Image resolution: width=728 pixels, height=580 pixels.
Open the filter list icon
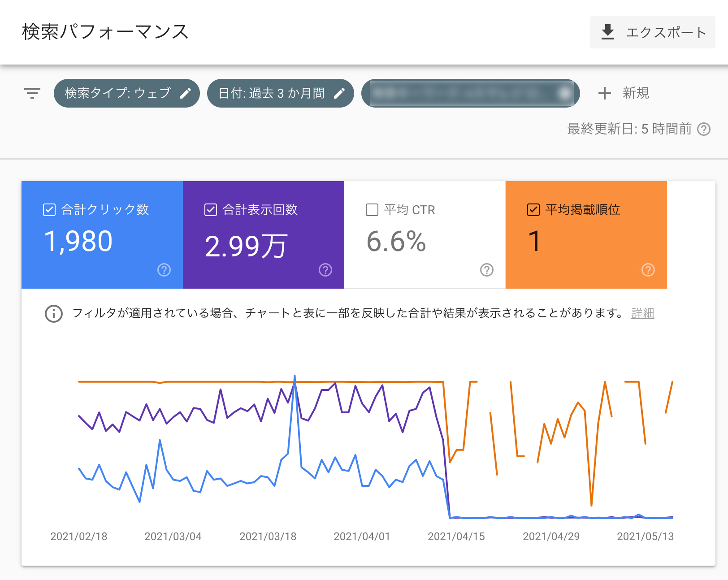[x=32, y=93]
